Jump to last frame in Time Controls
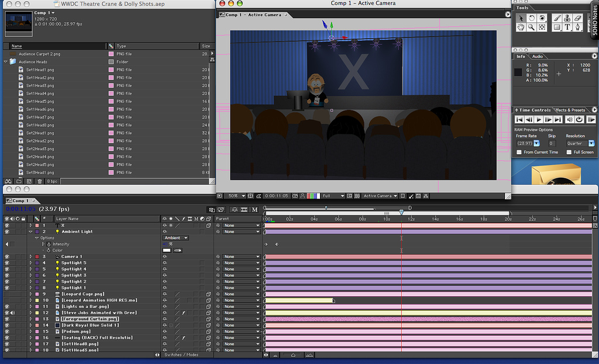The width and height of the screenshot is (599, 364). pos(558,120)
